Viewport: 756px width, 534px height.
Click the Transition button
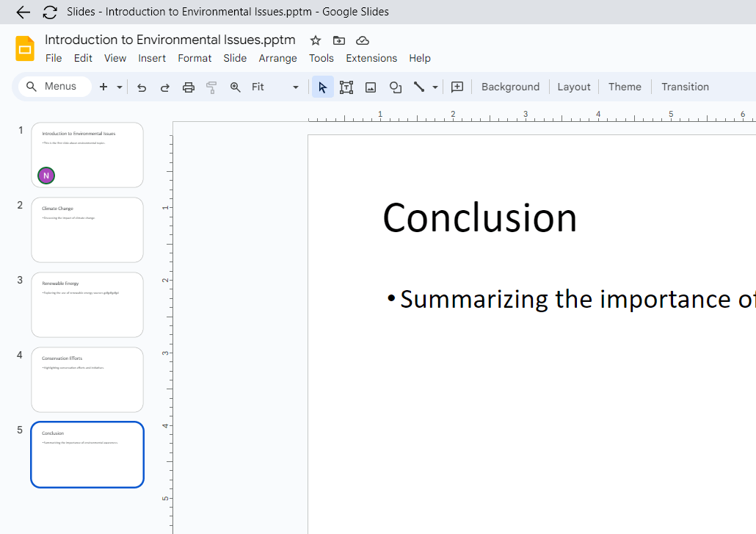click(685, 87)
